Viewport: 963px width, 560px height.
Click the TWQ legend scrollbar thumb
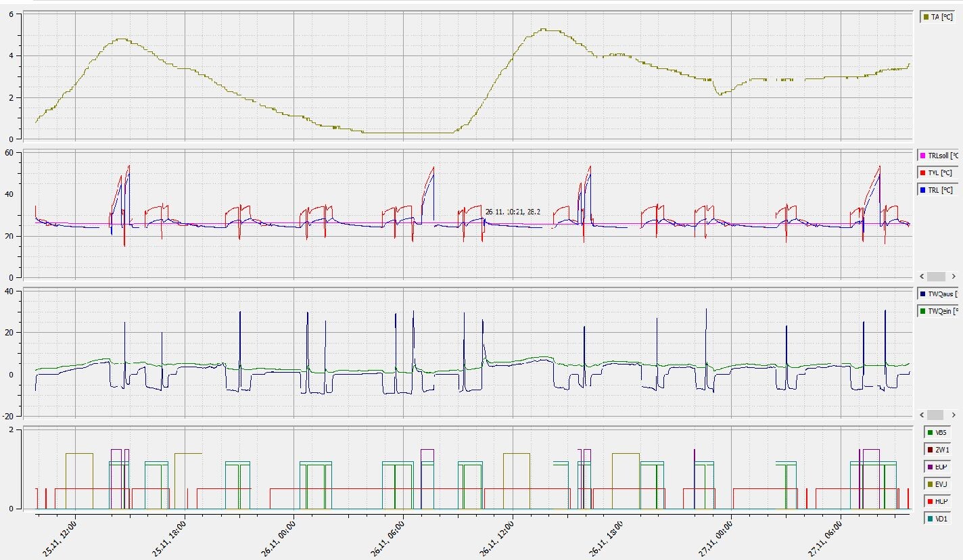point(936,415)
